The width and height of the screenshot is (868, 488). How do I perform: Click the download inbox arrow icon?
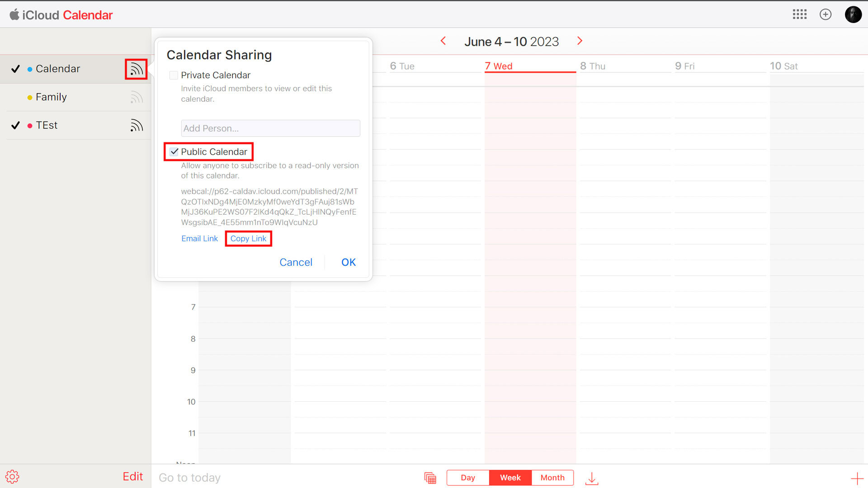point(592,478)
